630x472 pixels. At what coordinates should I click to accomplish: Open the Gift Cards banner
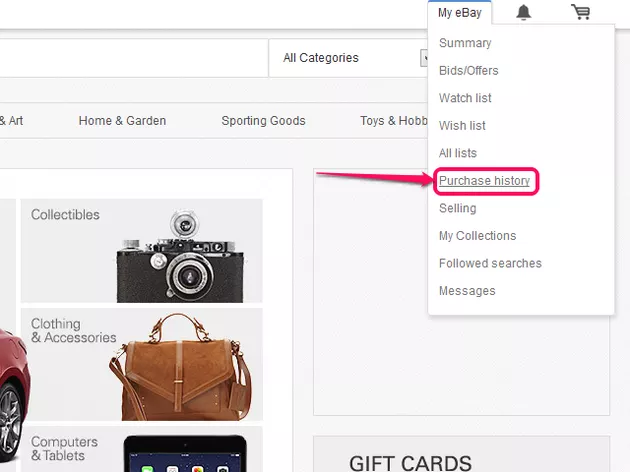click(x=461, y=454)
